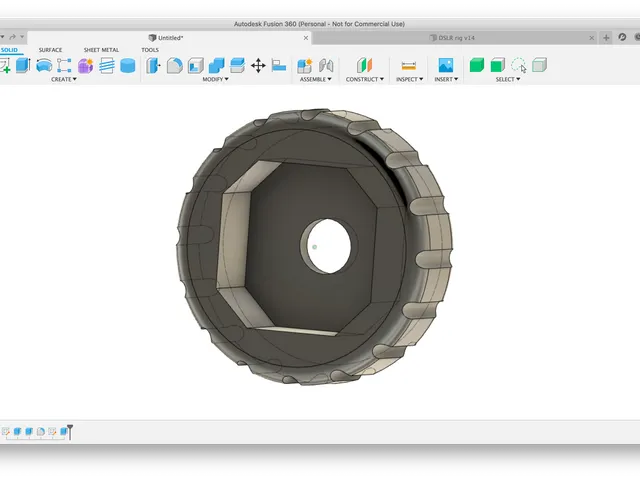Switch to the DSLR rig v14 document tab
The width and height of the screenshot is (640, 480).
pyautogui.click(x=452, y=38)
